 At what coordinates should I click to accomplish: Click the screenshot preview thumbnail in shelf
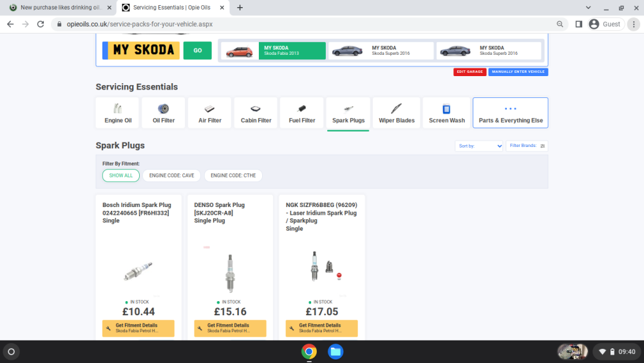(x=573, y=351)
